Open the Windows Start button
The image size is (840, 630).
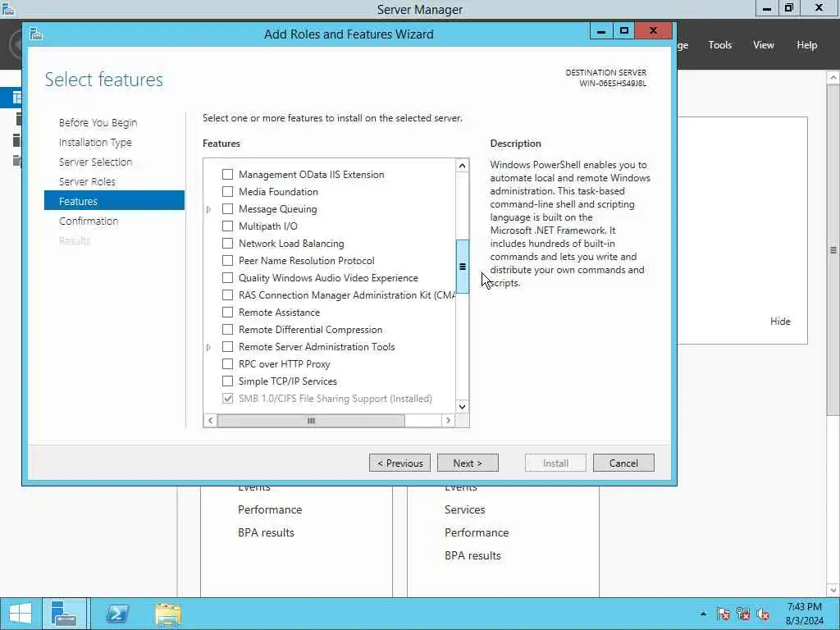pyautogui.click(x=21, y=614)
